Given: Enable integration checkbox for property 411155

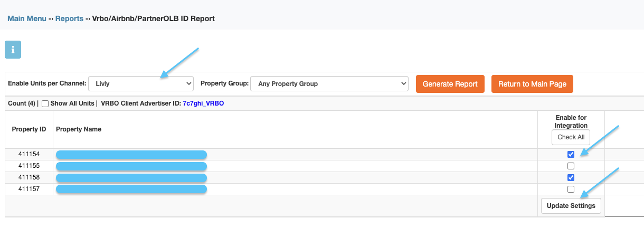Looking at the screenshot, I should [x=571, y=166].
